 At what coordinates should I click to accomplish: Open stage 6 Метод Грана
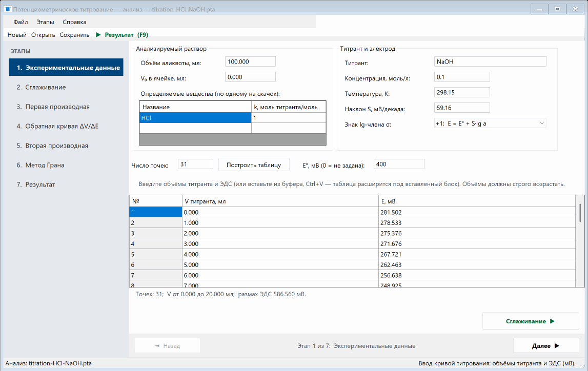(66, 165)
